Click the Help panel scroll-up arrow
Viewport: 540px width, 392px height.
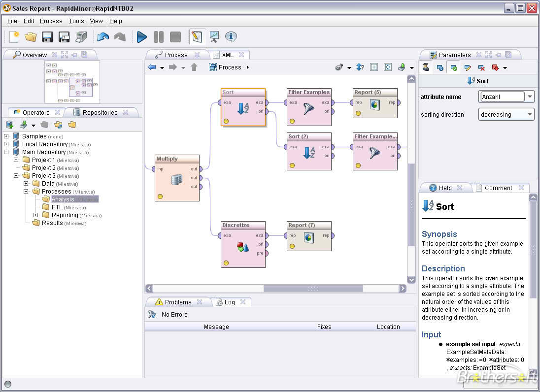click(533, 197)
